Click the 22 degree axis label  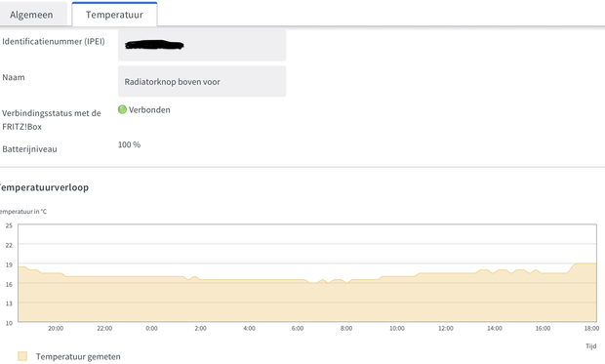point(9,245)
